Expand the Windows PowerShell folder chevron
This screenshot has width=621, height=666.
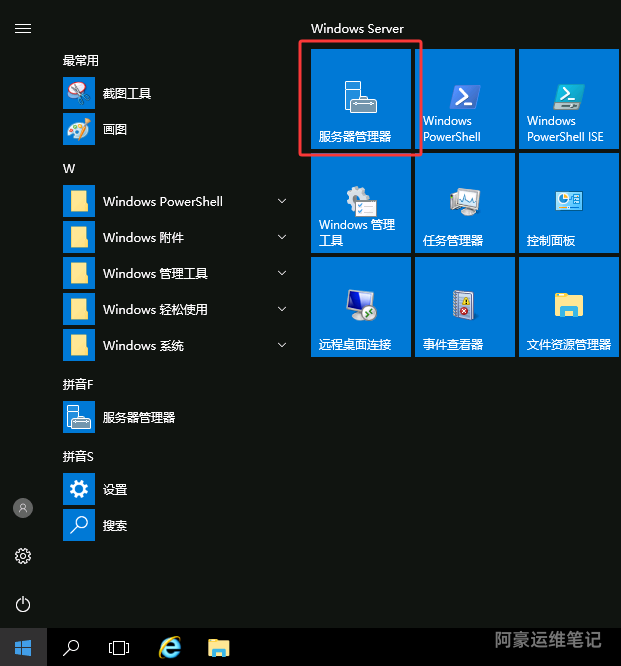coord(282,201)
